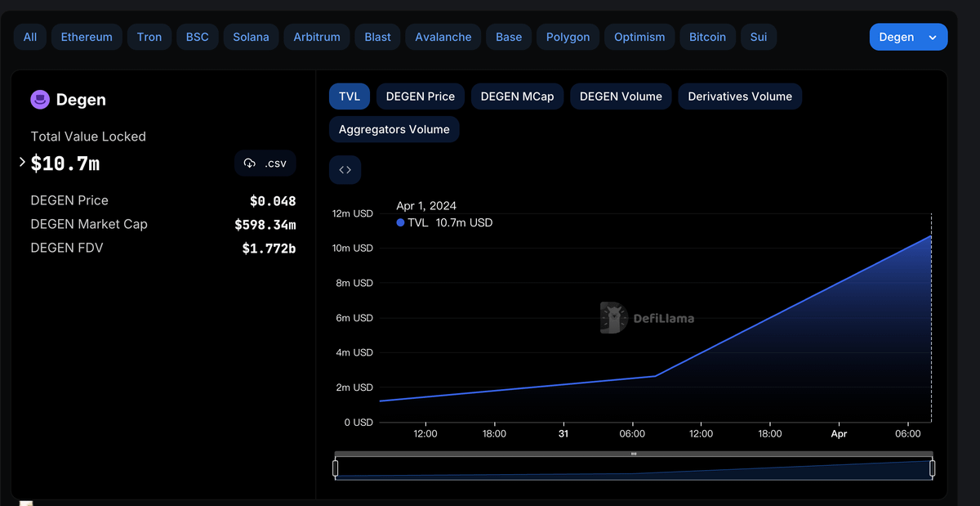Open the Degen chain dropdown
The width and height of the screenshot is (980, 506).
coord(908,37)
